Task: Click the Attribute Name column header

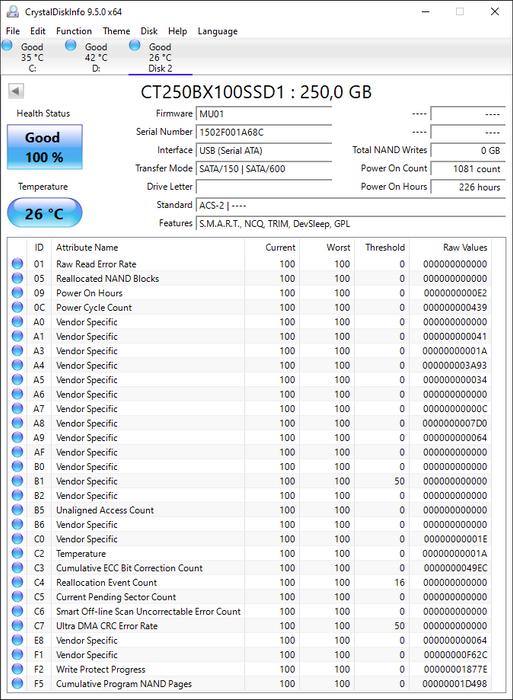Action: (148, 247)
